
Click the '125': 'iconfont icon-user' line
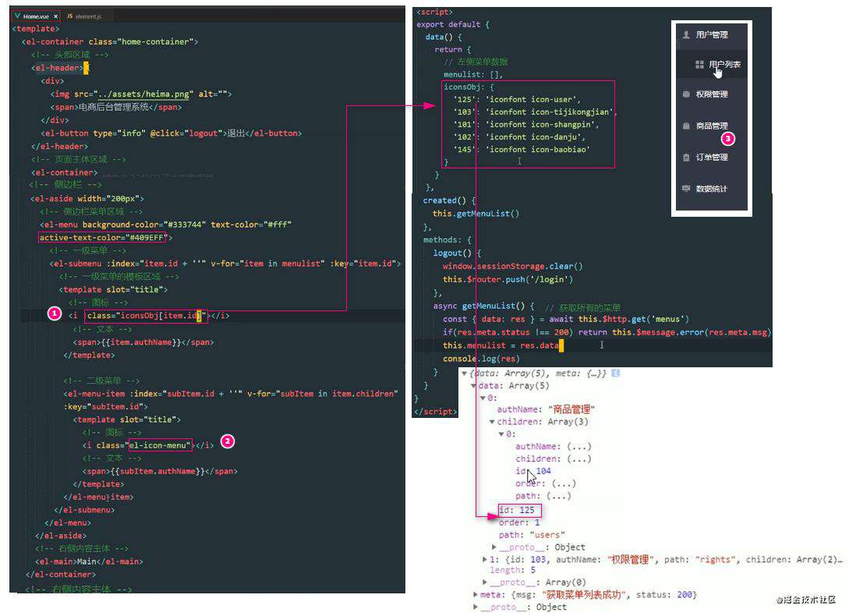coord(517,99)
